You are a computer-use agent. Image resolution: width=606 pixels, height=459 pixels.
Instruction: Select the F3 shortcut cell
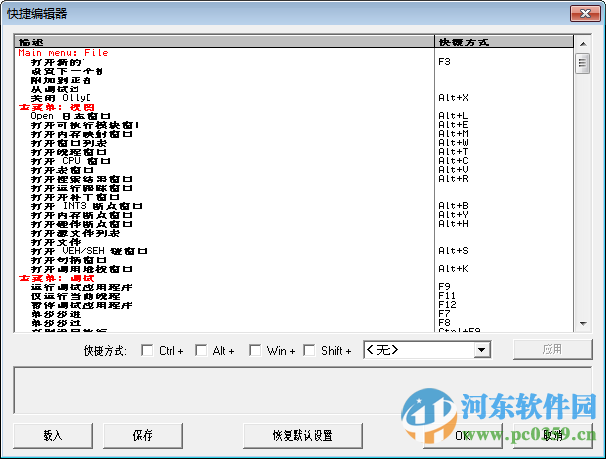tap(504, 62)
